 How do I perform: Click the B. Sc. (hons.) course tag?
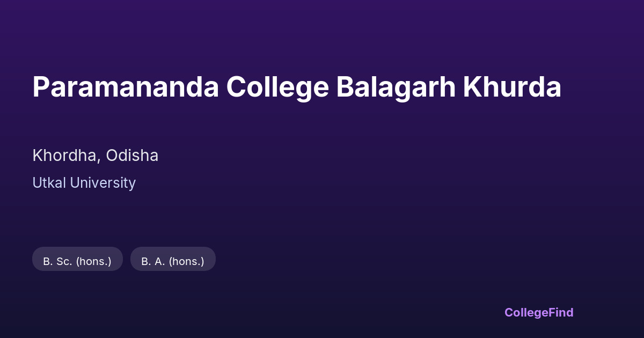(77, 261)
